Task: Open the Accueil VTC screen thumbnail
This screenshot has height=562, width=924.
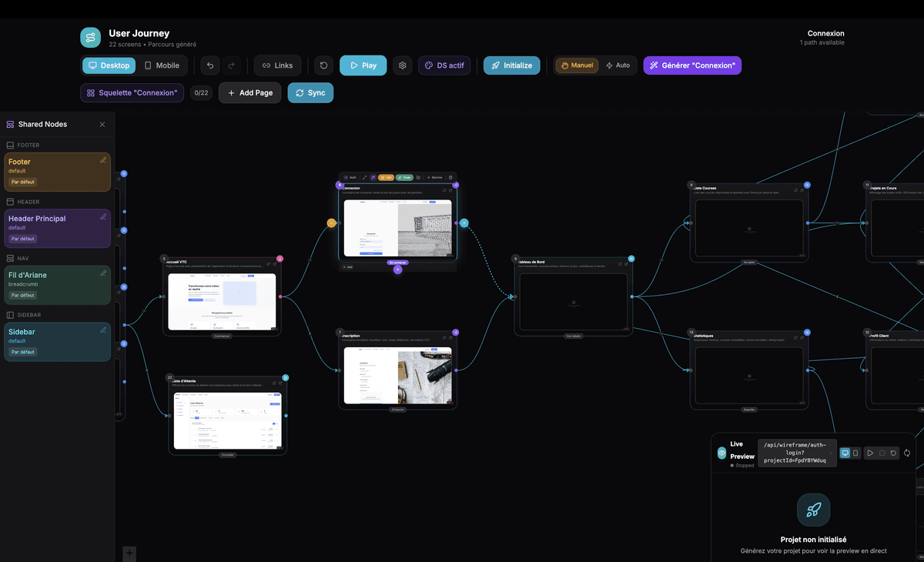Action: tap(222, 301)
